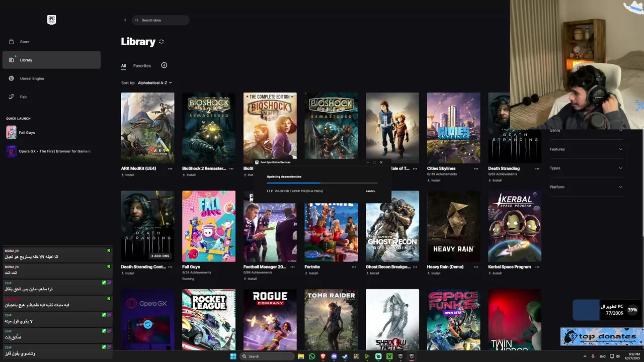The width and height of the screenshot is (644, 362).
Task: Expand the Types filter
Action: tap(586, 168)
